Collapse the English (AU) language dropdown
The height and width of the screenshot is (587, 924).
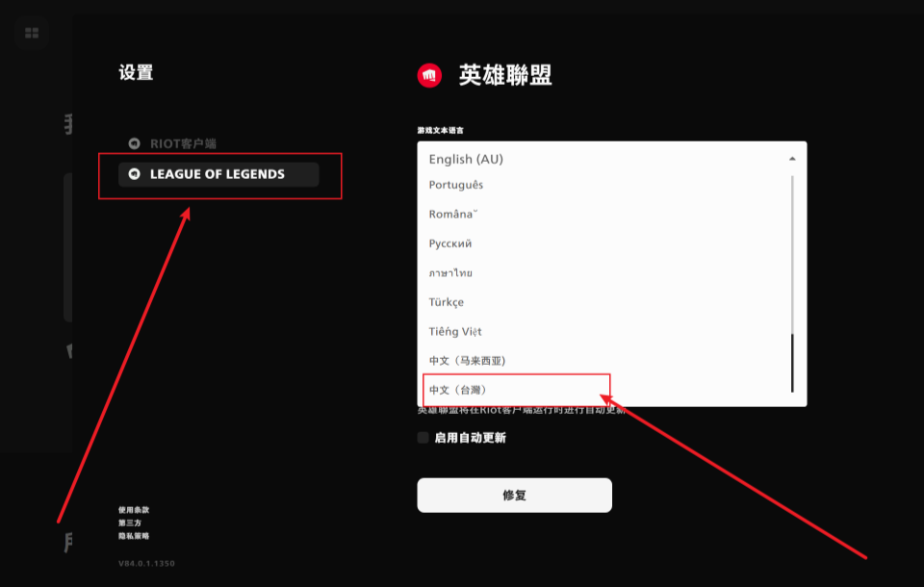[x=612, y=159]
